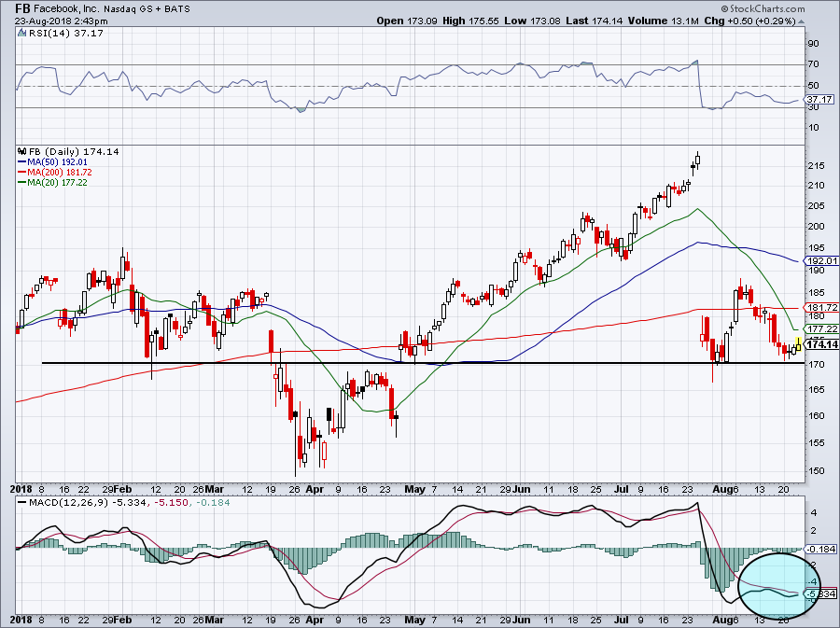This screenshot has width=840, height=628.
Task: Click the small triangle after the Chg percentage
Action: point(801,21)
